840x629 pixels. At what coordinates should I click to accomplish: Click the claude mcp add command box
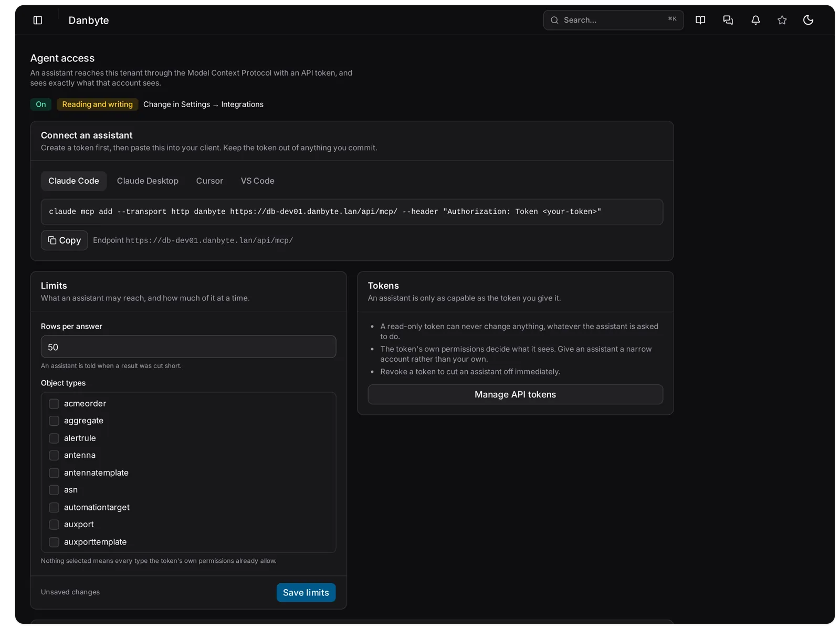(x=352, y=212)
